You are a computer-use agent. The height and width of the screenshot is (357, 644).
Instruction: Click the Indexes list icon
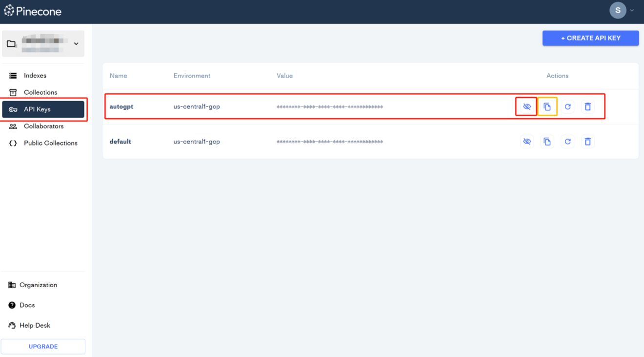click(x=13, y=76)
